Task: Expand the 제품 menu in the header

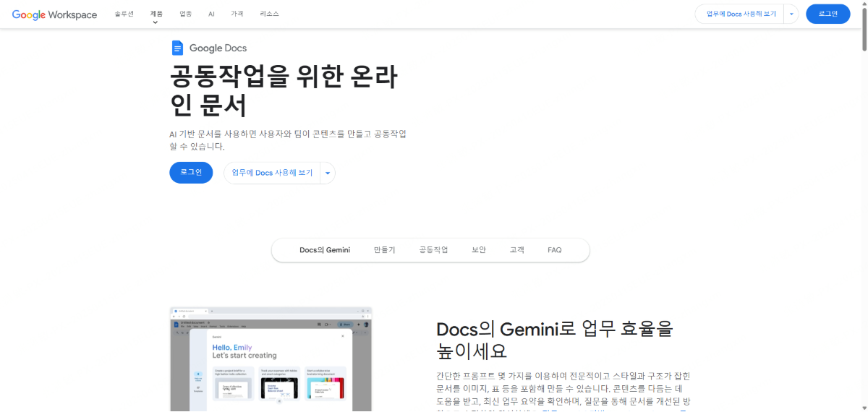Action: [x=156, y=14]
